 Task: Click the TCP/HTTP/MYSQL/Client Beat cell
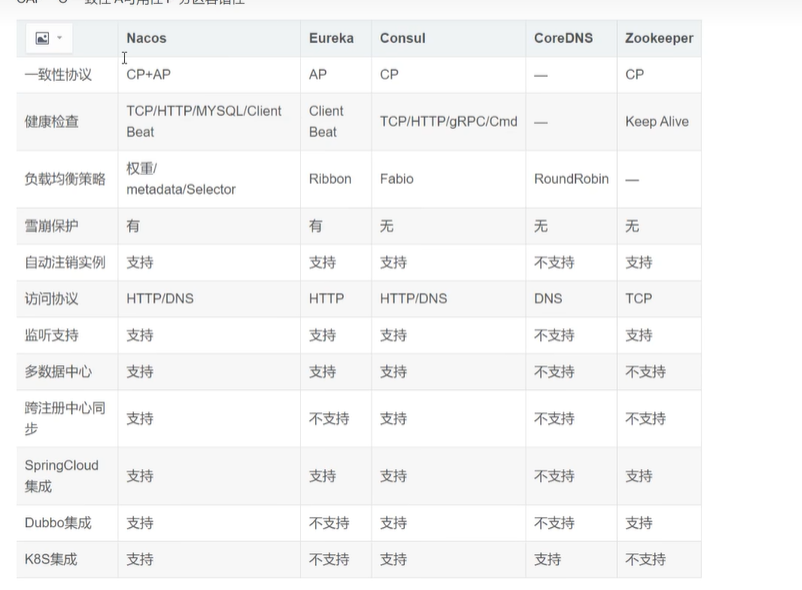204,122
